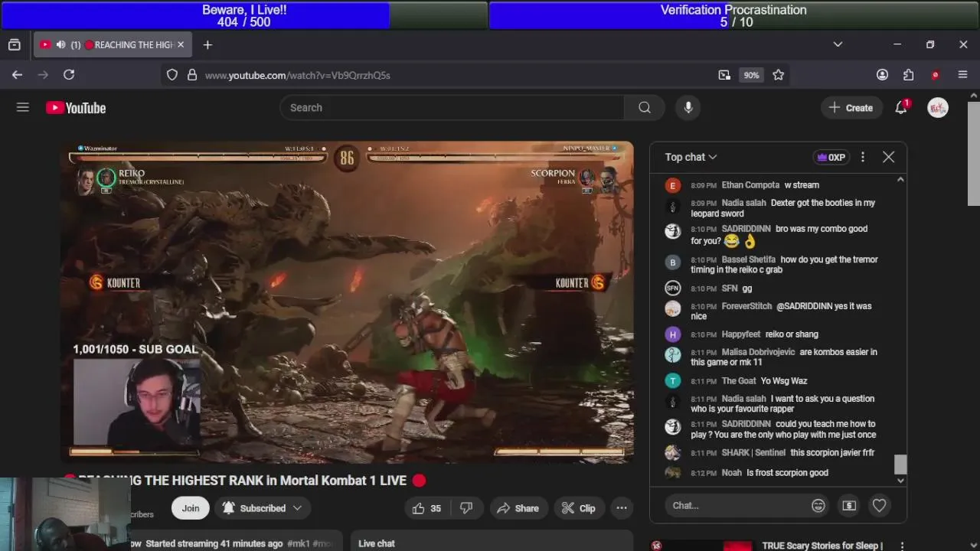Open more actions ellipsis under video
This screenshot has width=980, height=551.
[x=622, y=508]
